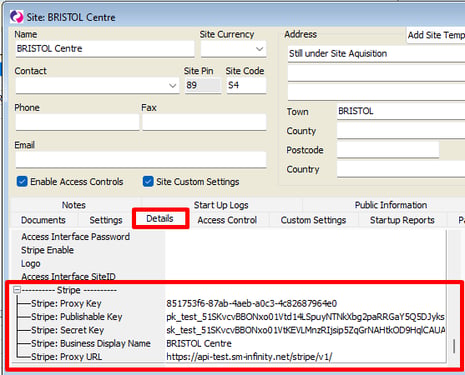Collapse the Stripe settings group

[x=17, y=290]
